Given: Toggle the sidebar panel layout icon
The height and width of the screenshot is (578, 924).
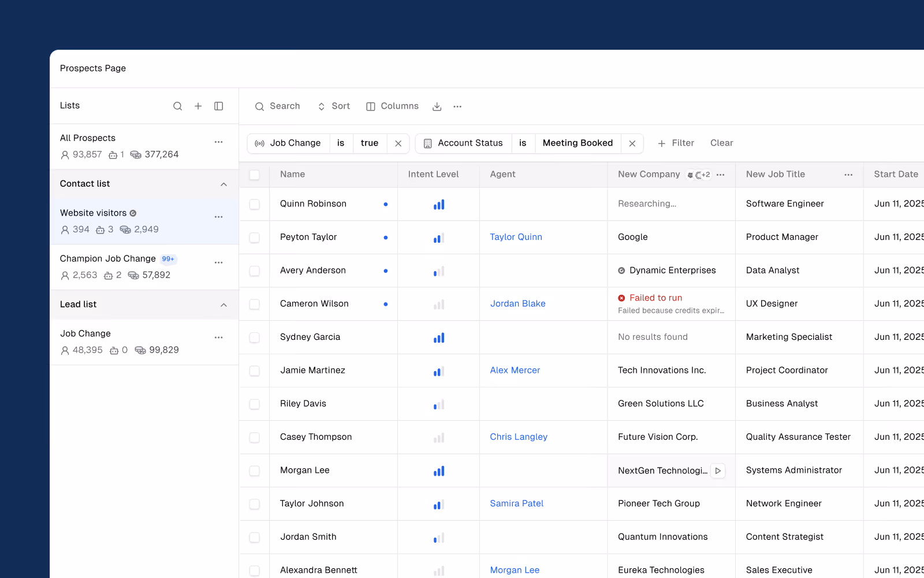Looking at the screenshot, I should coord(219,106).
